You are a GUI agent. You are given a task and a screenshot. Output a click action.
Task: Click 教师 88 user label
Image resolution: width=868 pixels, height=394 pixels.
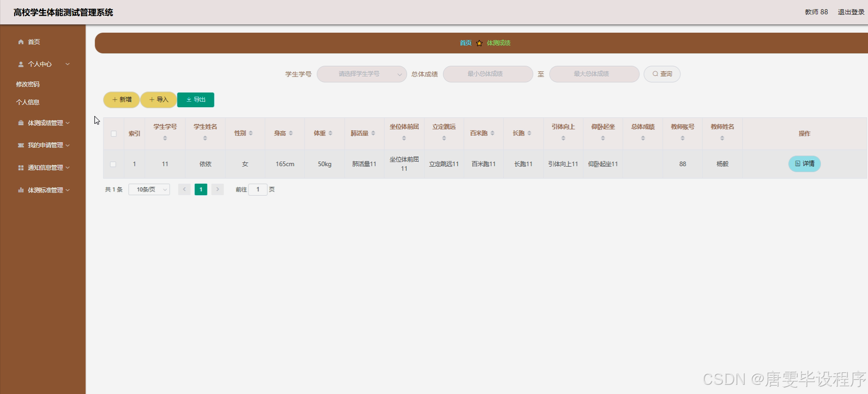pos(816,12)
